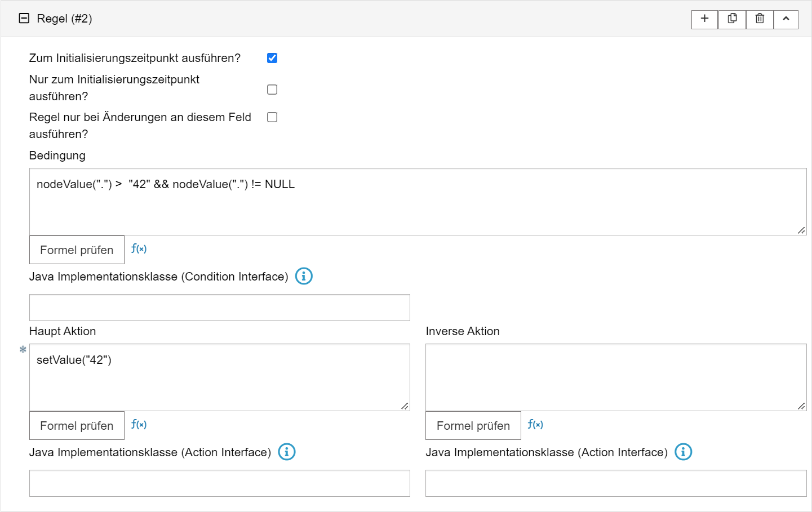
Task: Click the duplicate rule copy icon
Action: (x=732, y=19)
